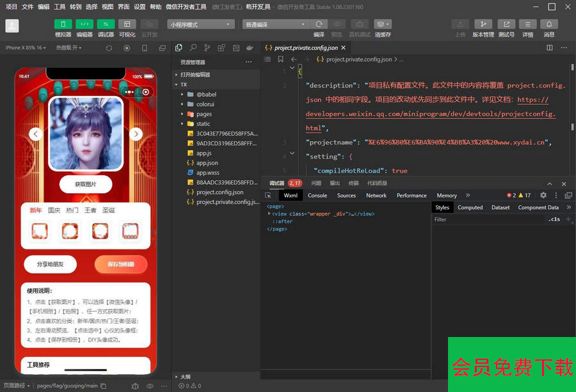Open the extensions blocks icon

pos(221,48)
